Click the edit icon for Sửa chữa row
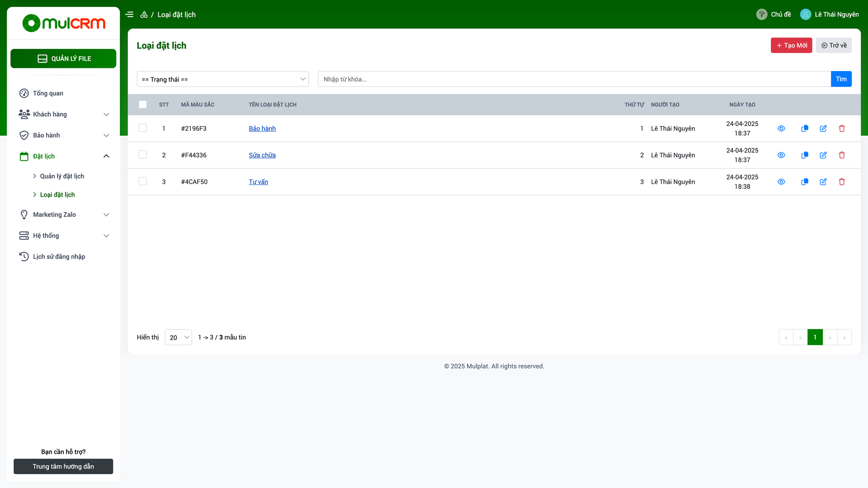Viewport: 868px width, 488px height. pyautogui.click(x=823, y=155)
